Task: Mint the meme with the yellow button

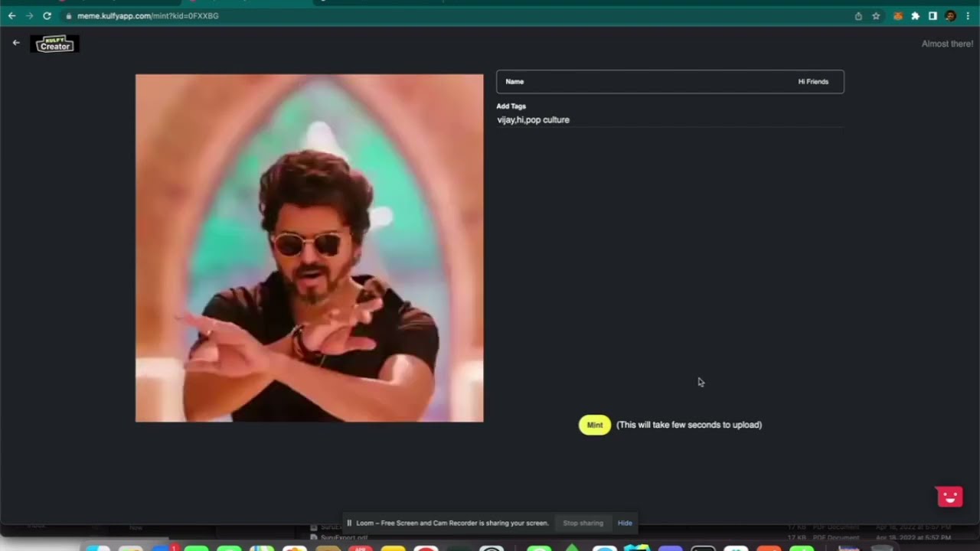Action: coord(595,425)
